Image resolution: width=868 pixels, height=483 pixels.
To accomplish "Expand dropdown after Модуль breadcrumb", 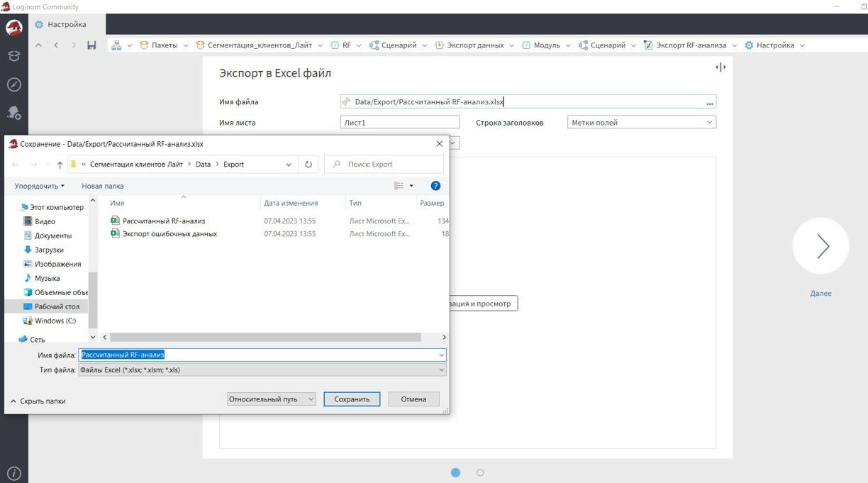I will pyautogui.click(x=568, y=45).
